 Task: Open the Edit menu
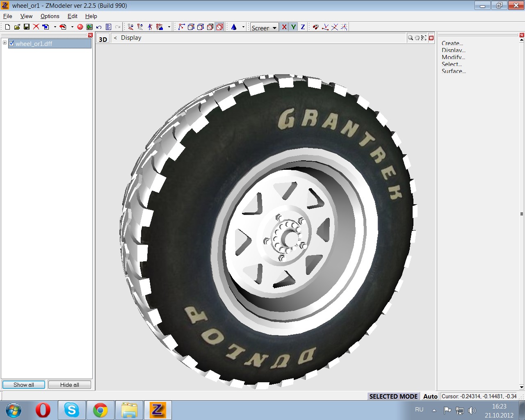73,16
